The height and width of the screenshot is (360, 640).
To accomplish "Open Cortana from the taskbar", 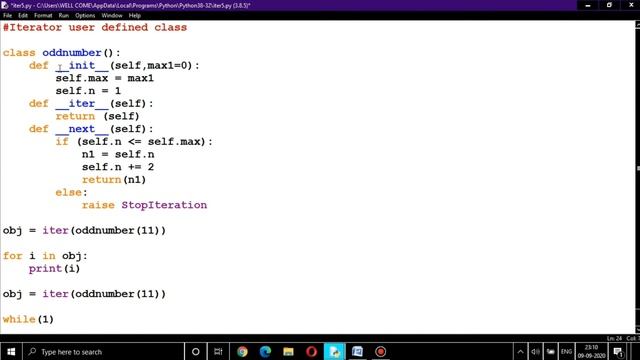I will coord(196,351).
